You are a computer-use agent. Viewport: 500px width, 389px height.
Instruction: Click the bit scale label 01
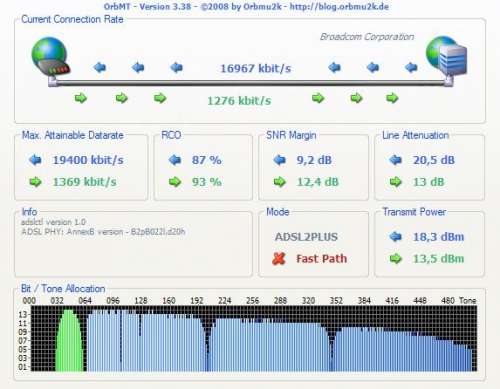23,367
